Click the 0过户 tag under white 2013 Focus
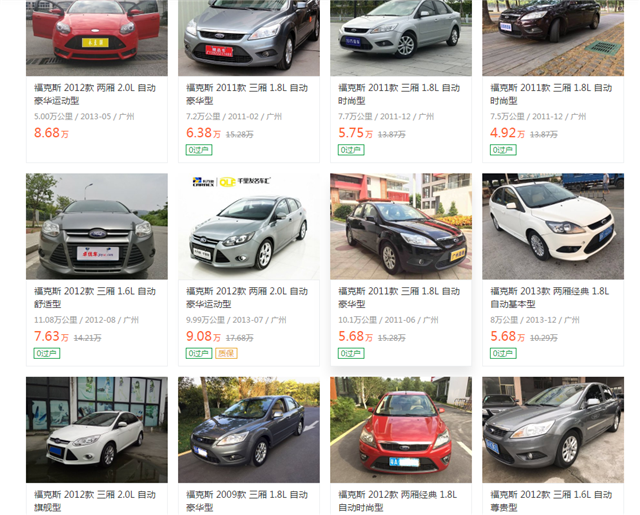Image resolution: width=640 pixels, height=515 pixels. (x=503, y=353)
